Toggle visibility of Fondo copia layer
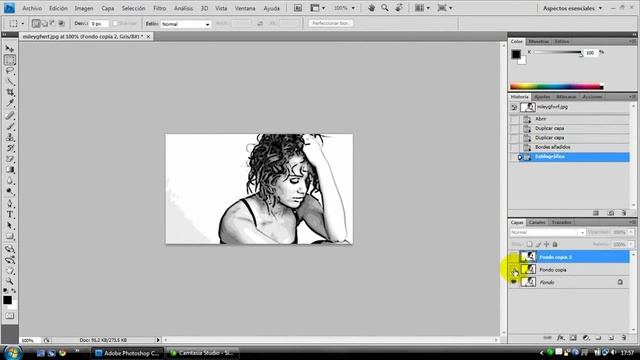Viewport: 640px width, 360px height. pyautogui.click(x=514, y=269)
